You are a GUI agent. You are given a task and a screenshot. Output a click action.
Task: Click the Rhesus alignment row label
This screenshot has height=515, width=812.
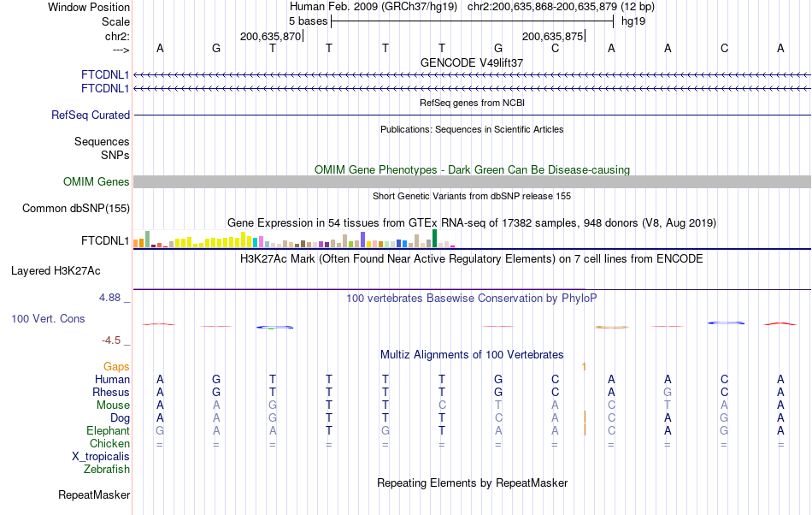pyautogui.click(x=111, y=392)
